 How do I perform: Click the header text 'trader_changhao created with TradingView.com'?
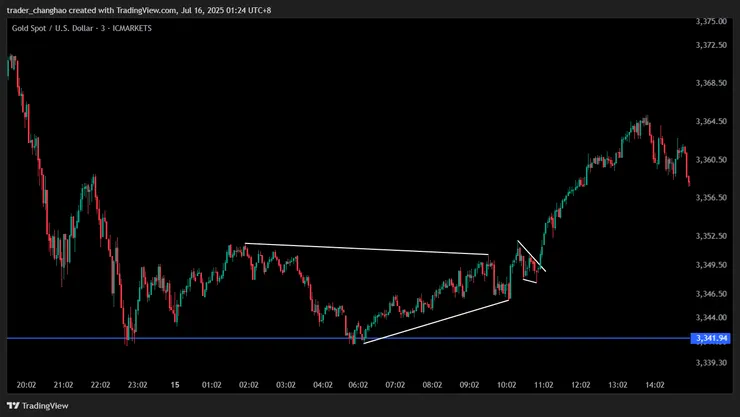click(x=92, y=10)
